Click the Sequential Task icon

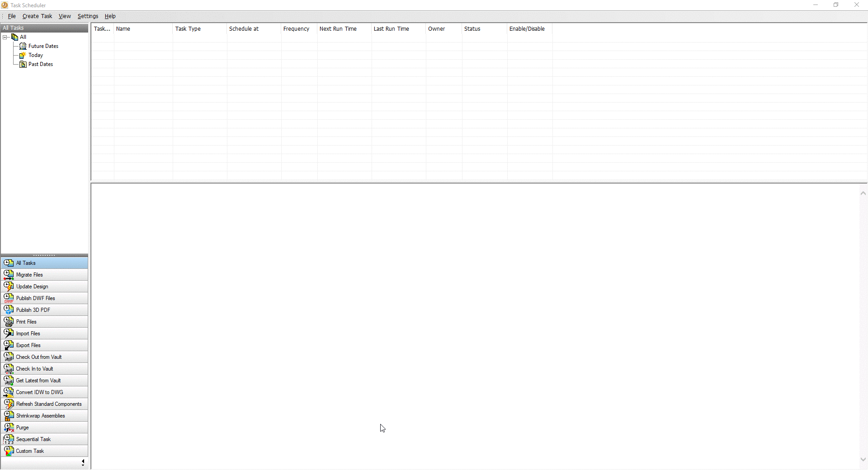coord(9,439)
